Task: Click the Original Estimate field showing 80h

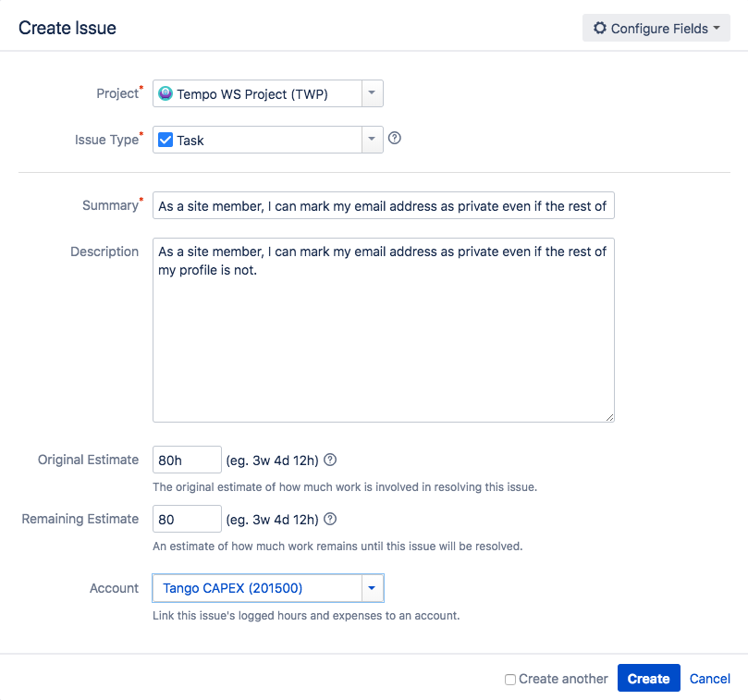Action: [x=187, y=459]
